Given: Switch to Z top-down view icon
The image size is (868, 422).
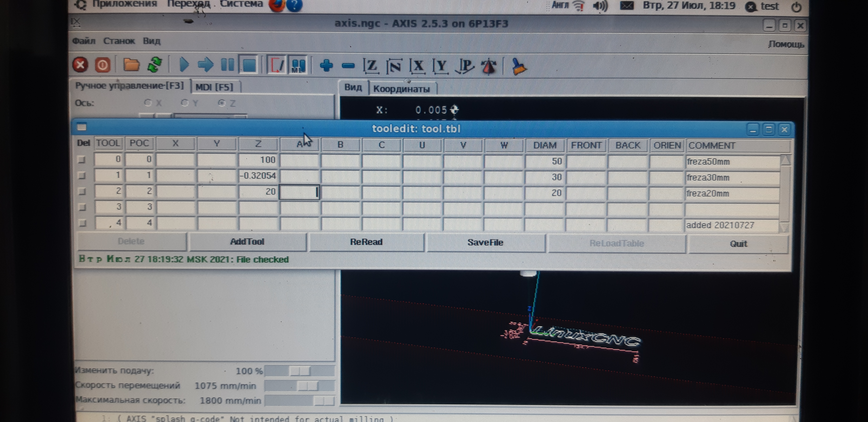Looking at the screenshot, I should 371,66.
